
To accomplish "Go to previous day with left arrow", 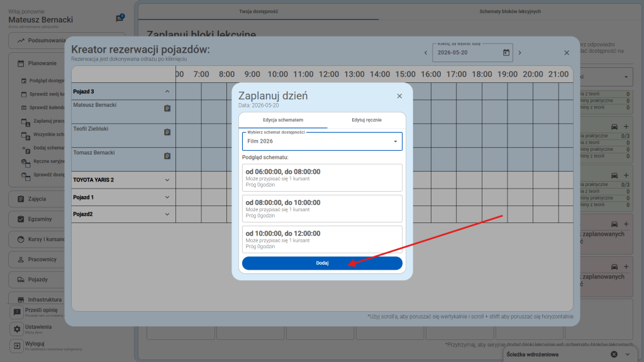I will 425,53.
